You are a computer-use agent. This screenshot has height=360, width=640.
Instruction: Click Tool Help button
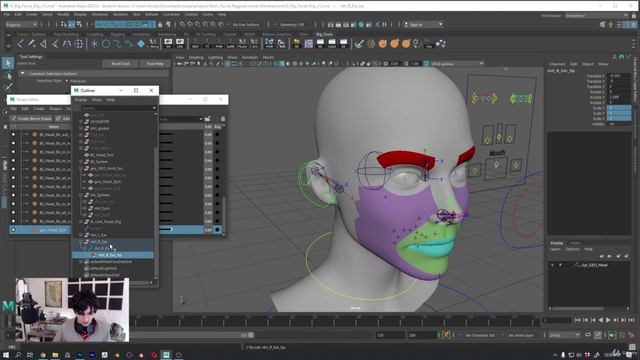click(155, 64)
